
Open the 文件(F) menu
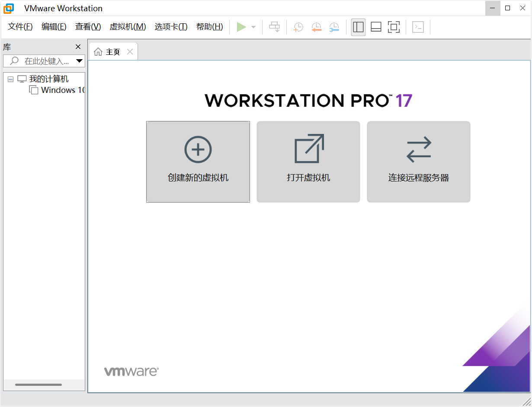click(x=20, y=27)
